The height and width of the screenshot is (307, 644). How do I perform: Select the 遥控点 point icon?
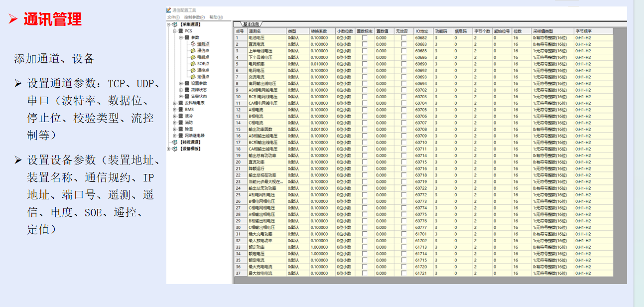click(193, 70)
